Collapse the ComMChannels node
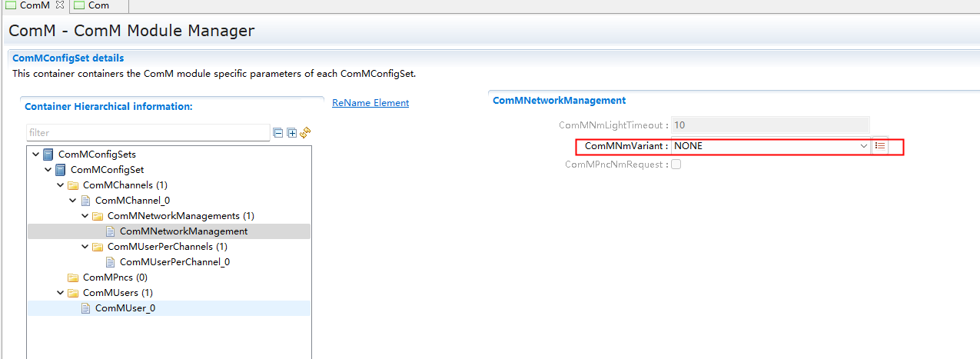Image resolution: width=980 pixels, height=359 pixels. pyautogui.click(x=61, y=185)
